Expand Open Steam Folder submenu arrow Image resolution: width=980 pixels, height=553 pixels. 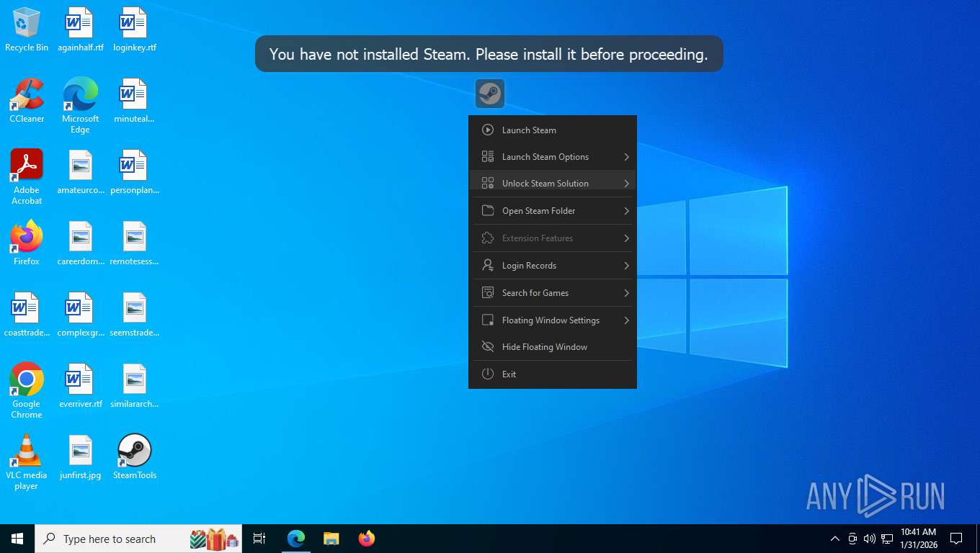tap(627, 211)
